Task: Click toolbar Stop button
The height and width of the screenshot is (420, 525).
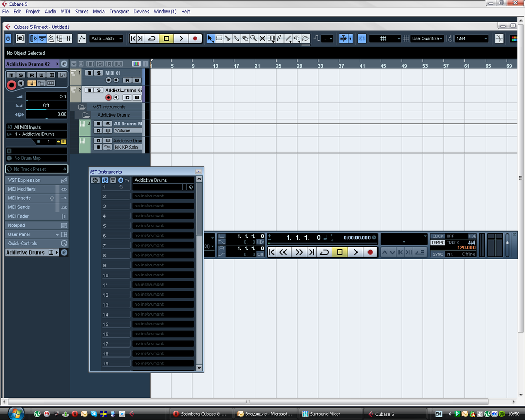Action: (x=166, y=38)
